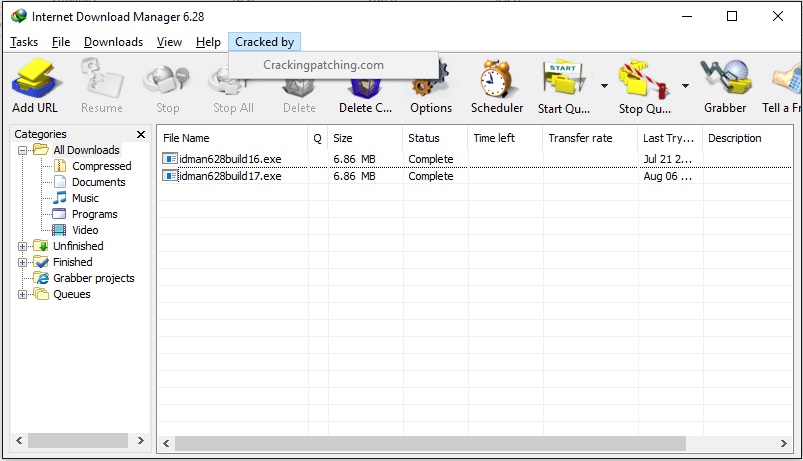This screenshot has height=461, width=803.
Task: Select the Programs category
Action: click(94, 214)
